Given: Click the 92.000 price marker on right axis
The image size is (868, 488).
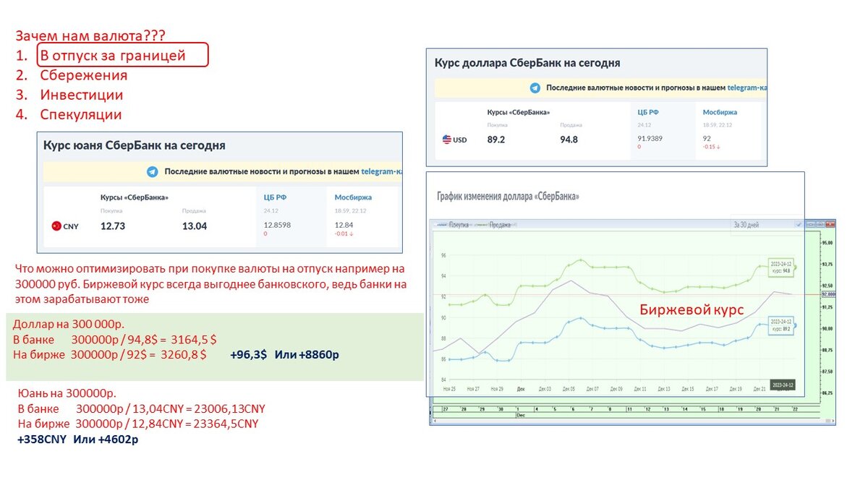Looking at the screenshot, I should pos(828,294).
